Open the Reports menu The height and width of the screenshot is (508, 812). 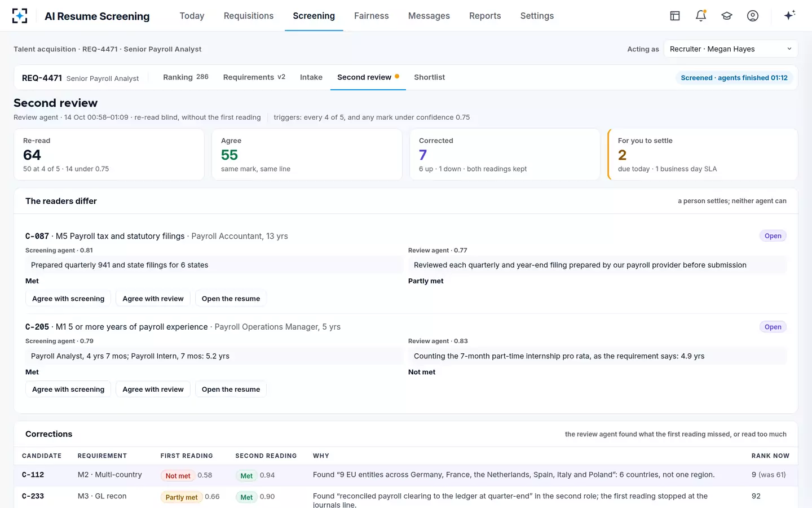click(485, 16)
